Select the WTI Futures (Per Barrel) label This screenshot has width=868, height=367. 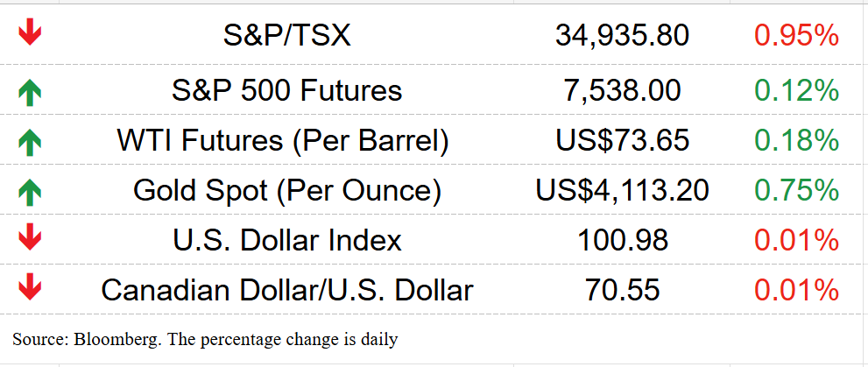pos(283,141)
